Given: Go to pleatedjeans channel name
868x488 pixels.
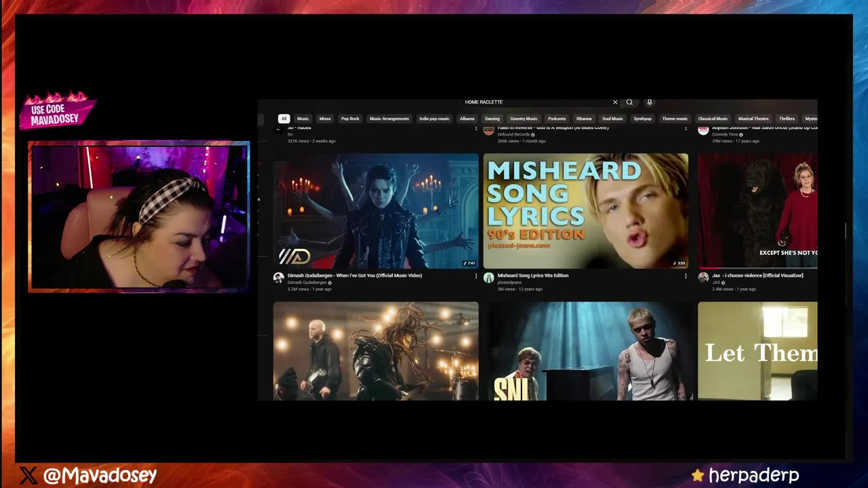Looking at the screenshot, I should coord(509,282).
